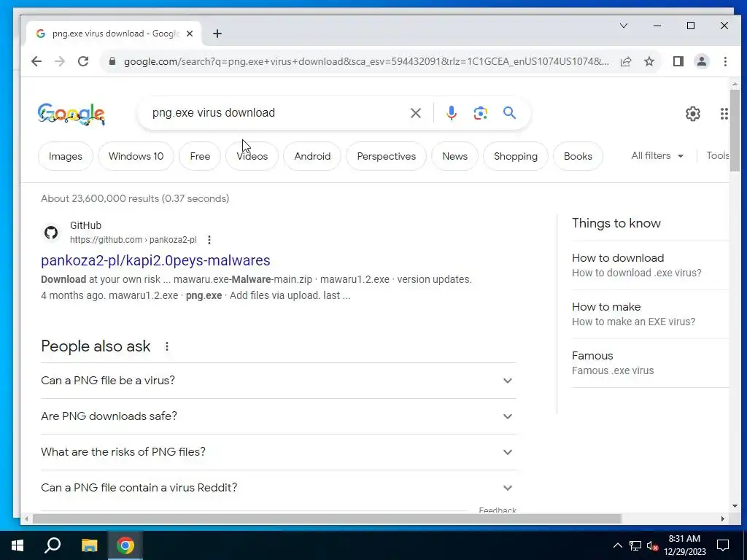Open the Chrome profile avatar

tap(702, 61)
